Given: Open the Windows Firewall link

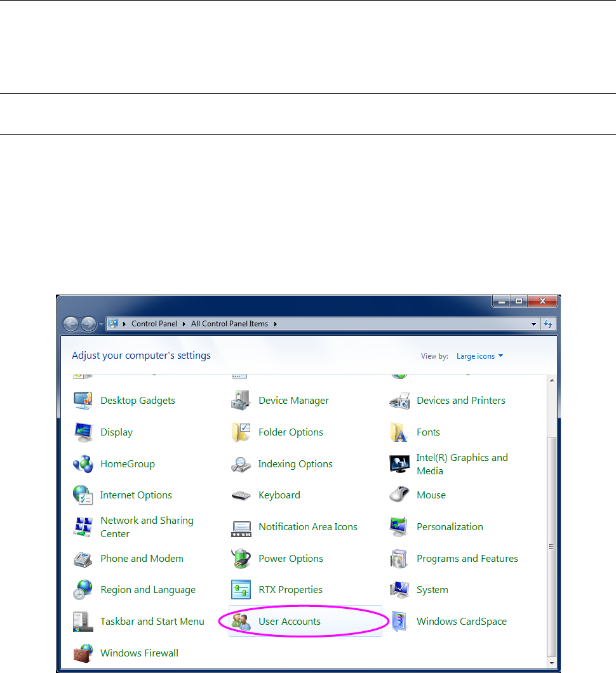Looking at the screenshot, I should 139,653.
